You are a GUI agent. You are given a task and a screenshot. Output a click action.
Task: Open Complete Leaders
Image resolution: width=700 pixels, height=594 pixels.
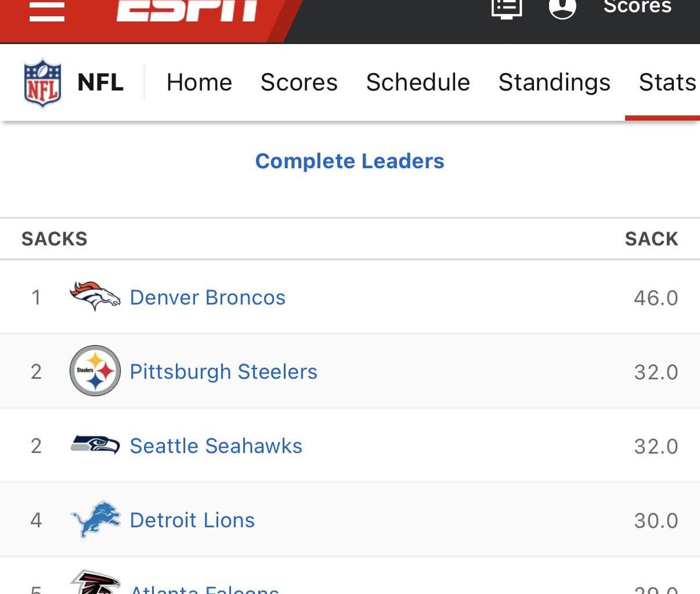point(349,161)
